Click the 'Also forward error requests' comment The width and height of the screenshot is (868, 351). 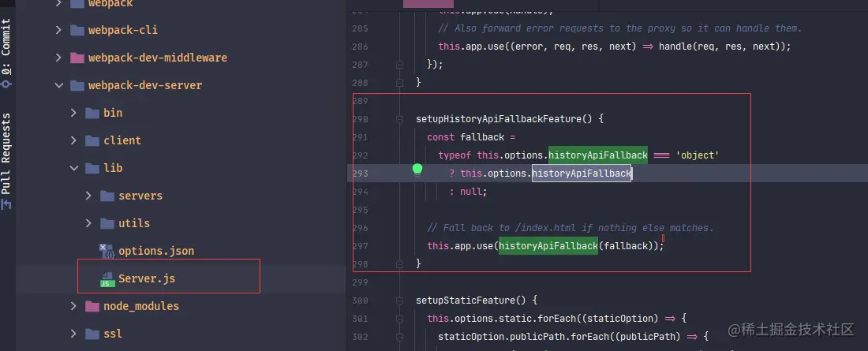[x=620, y=28]
